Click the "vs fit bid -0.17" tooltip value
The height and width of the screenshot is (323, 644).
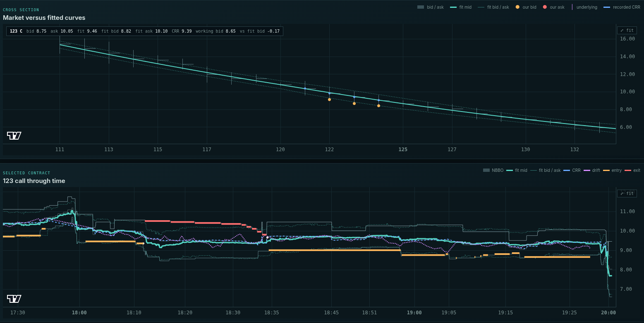pyautogui.click(x=260, y=31)
